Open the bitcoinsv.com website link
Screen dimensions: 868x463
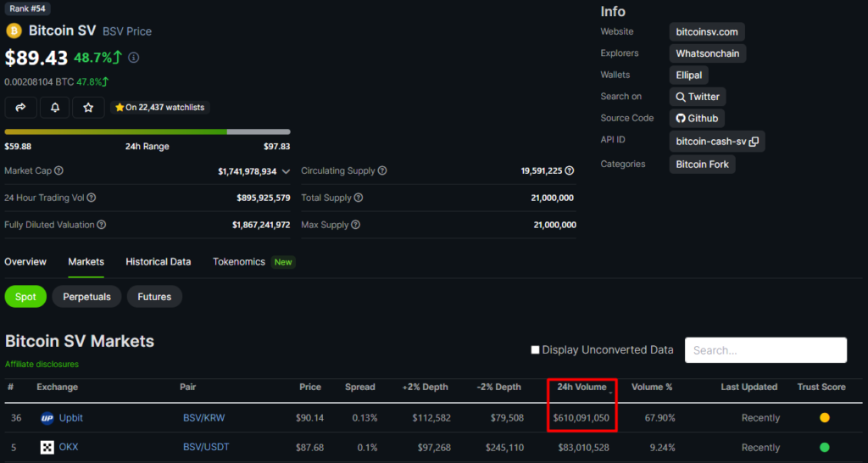pos(707,32)
